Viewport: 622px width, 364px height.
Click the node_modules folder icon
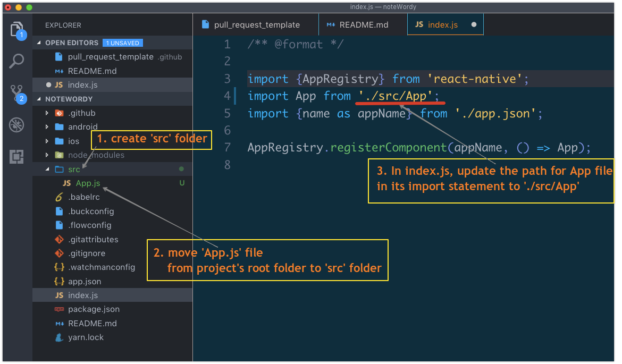click(x=58, y=155)
